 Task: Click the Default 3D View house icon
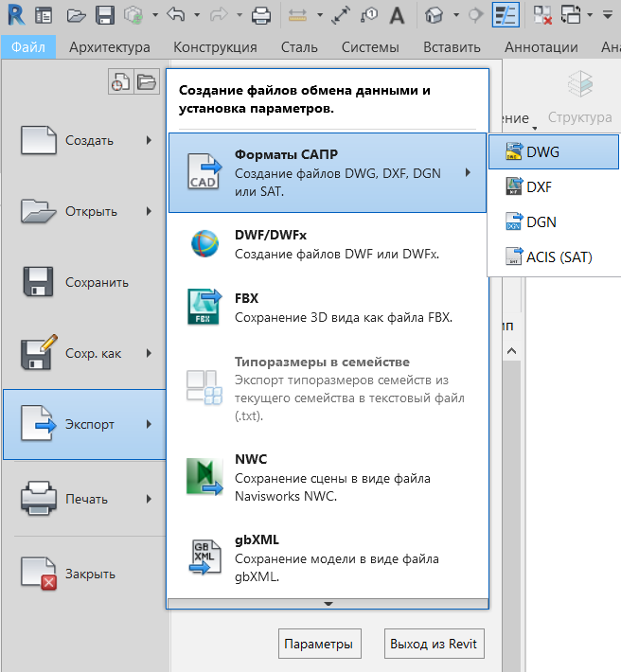click(434, 15)
